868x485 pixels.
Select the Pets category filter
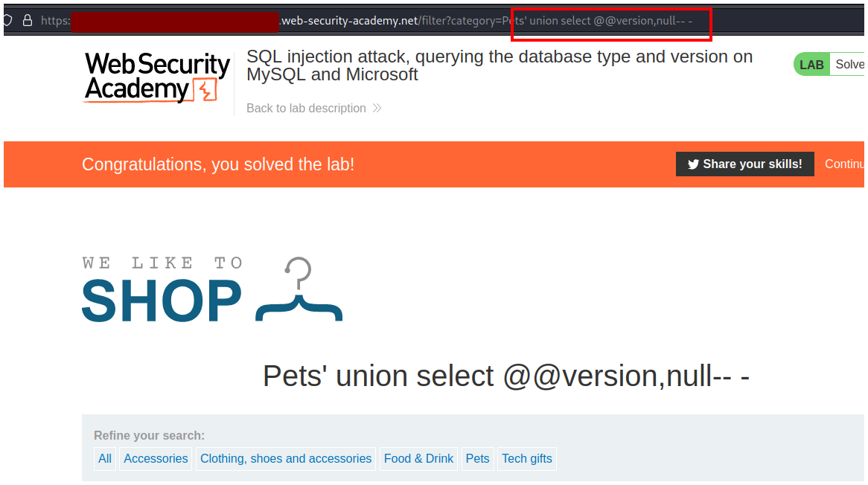click(x=477, y=459)
